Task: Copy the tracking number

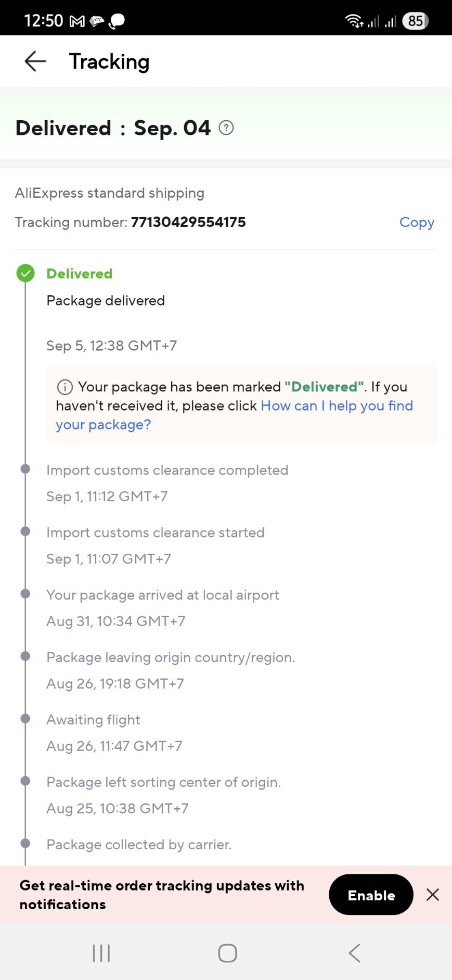Action: coord(417,222)
